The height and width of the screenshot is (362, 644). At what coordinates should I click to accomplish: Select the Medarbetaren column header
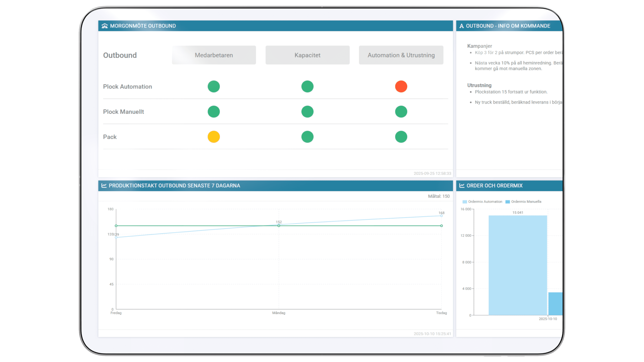[x=214, y=55]
